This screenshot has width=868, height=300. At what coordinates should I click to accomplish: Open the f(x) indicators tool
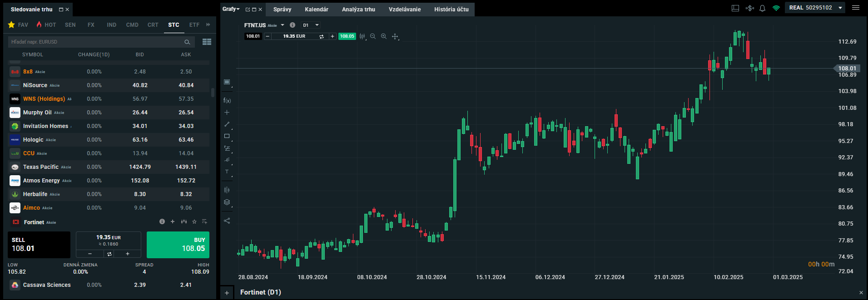point(227,101)
